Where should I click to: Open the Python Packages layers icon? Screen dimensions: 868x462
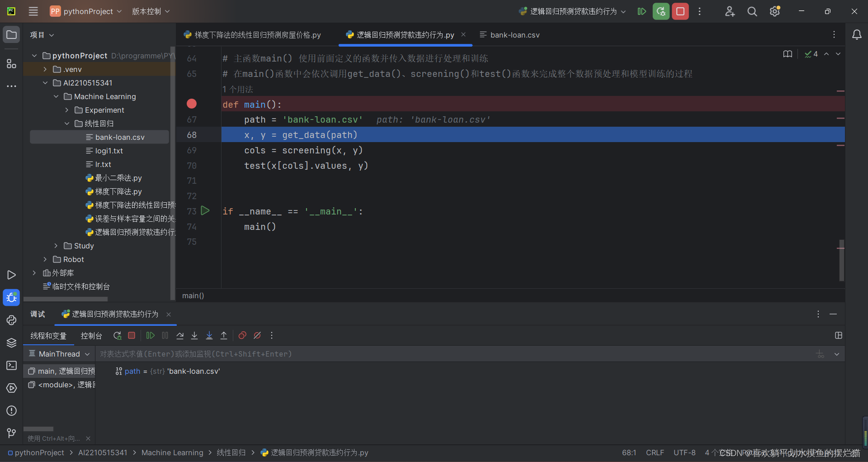(11, 343)
